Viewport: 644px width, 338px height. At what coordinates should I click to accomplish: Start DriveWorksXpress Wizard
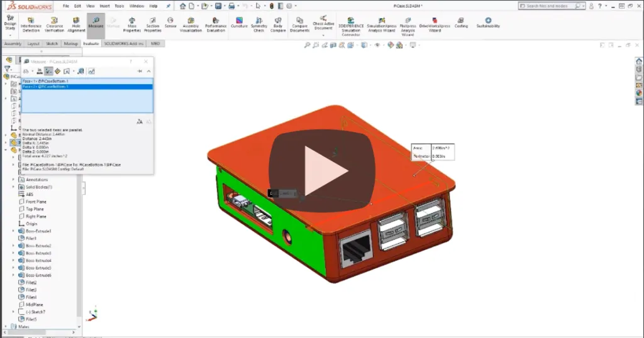(x=435, y=25)
